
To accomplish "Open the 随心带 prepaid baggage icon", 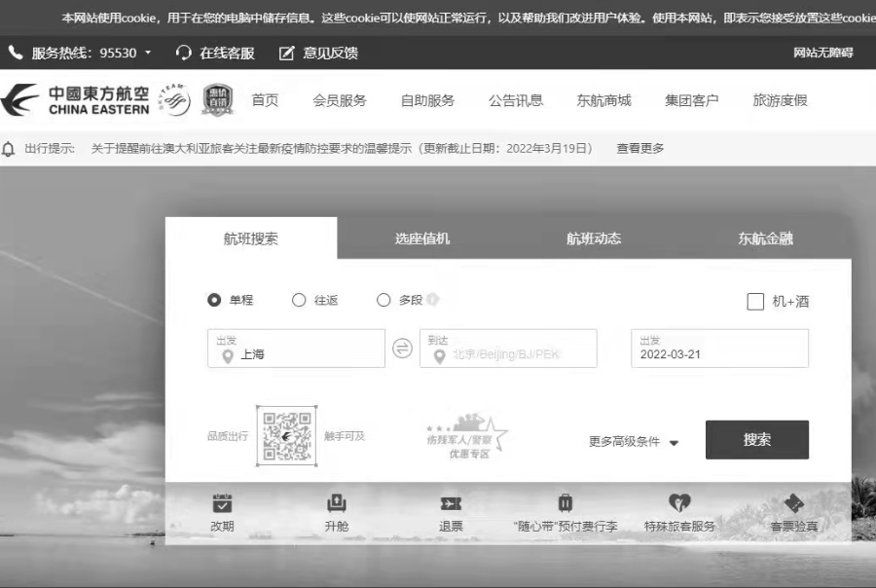I will (x=565, y=504).
